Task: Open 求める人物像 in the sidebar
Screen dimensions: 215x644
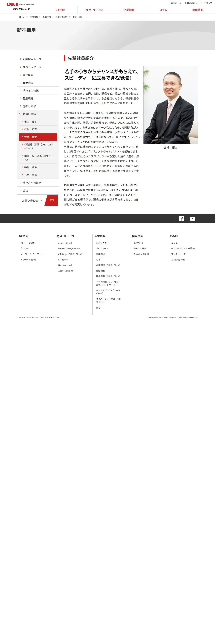Action: tap(38, 90)
